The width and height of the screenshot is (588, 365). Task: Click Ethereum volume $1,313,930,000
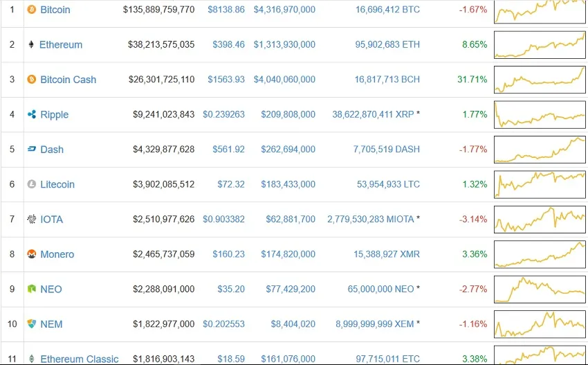(284, 44)
